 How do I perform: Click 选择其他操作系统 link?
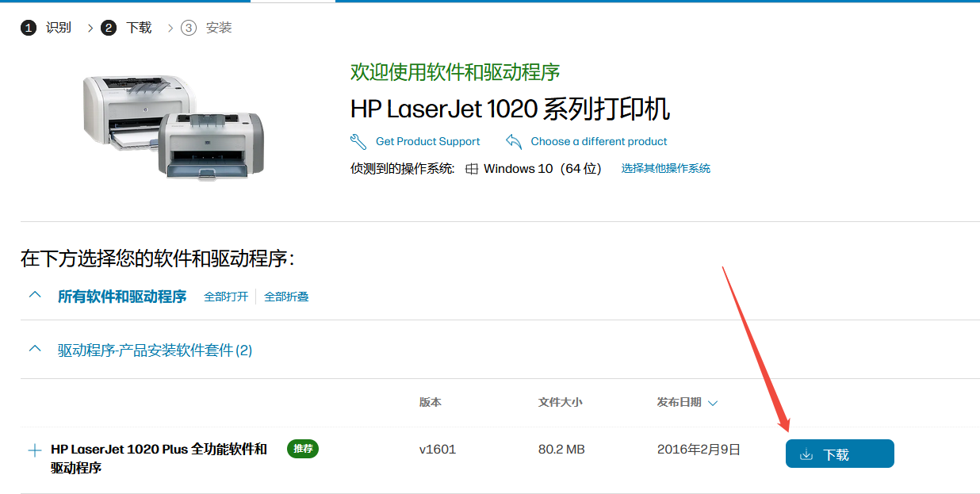coord(666,168)
